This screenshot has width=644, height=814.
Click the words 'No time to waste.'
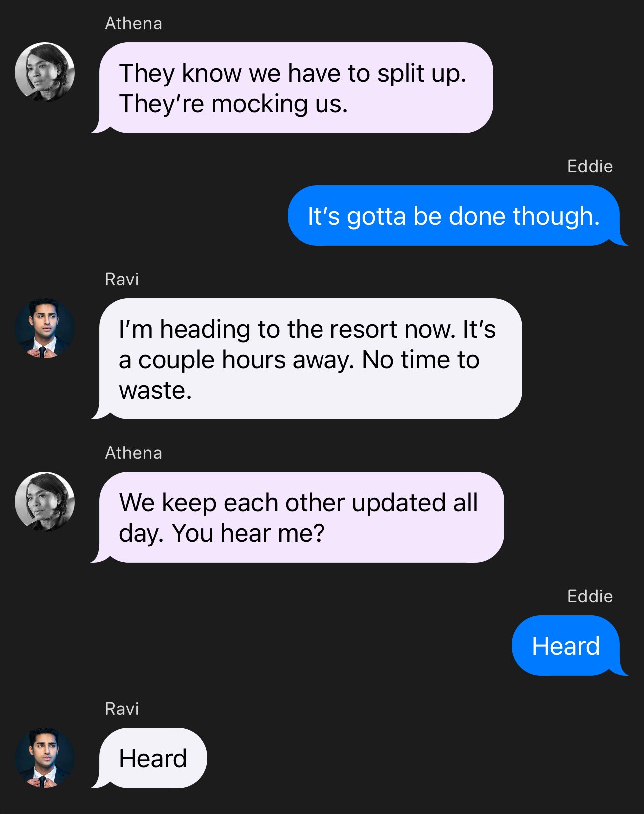(300, 375)
